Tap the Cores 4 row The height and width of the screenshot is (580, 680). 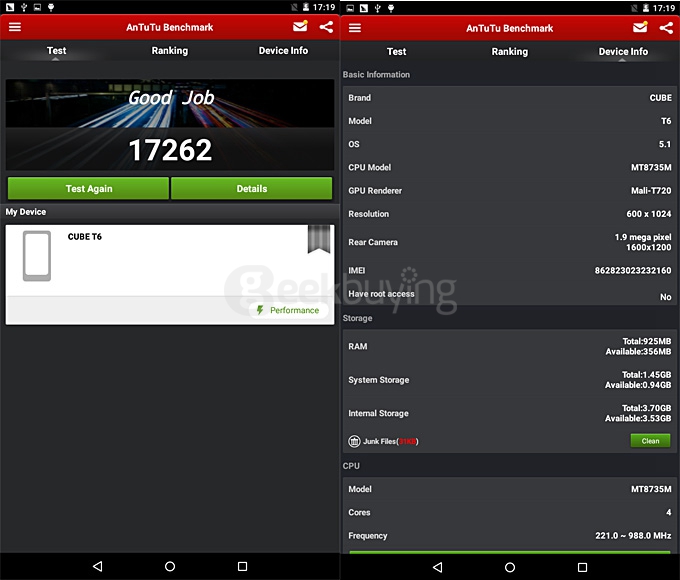coord(510,512)
